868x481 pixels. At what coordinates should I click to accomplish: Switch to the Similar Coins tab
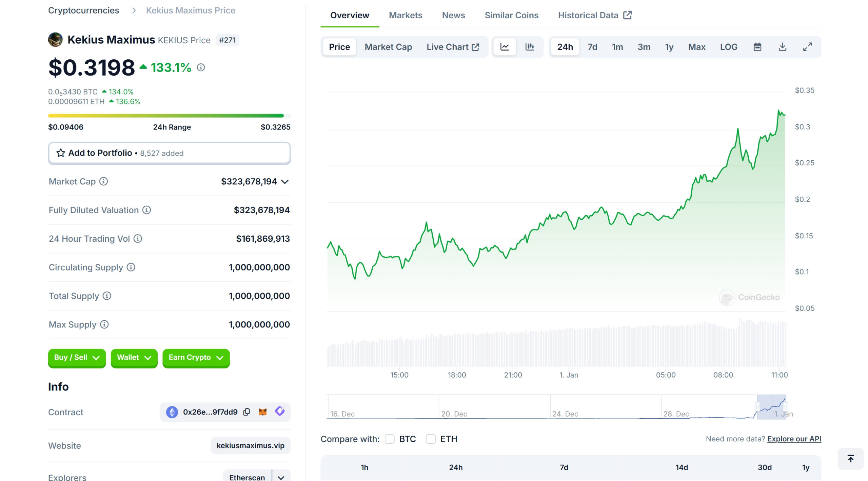511,15
